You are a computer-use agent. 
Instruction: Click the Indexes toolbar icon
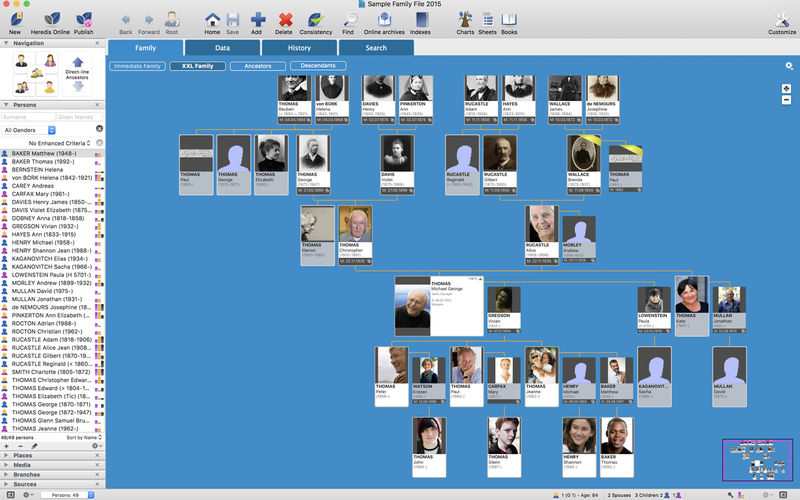pos(421,20)
